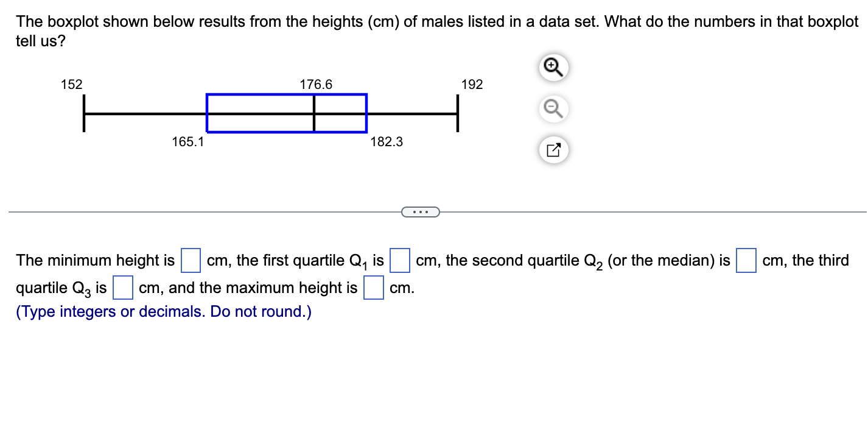Select the third quartile Q3 entry box
868x424 pixels.
click(x=122, y=286)
